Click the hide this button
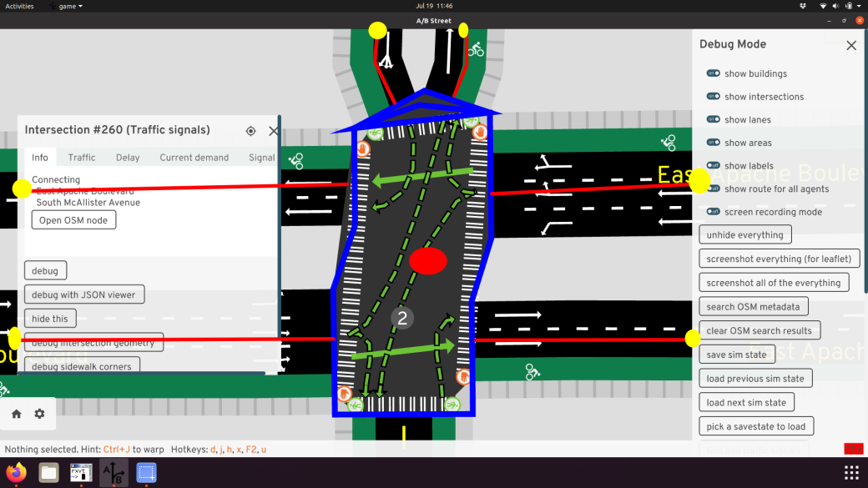The height and width of the screenshot is (488, 868). [50, 319]
